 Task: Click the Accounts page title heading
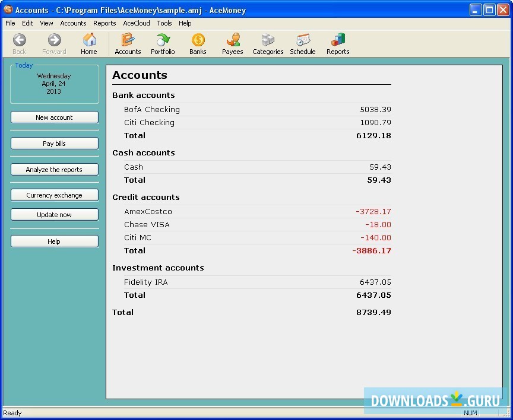click(140, 75)
